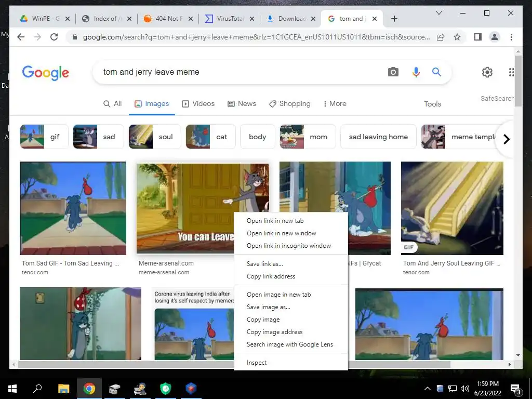
Task: Choose Copy image from context menu
Action: [291, 320]
